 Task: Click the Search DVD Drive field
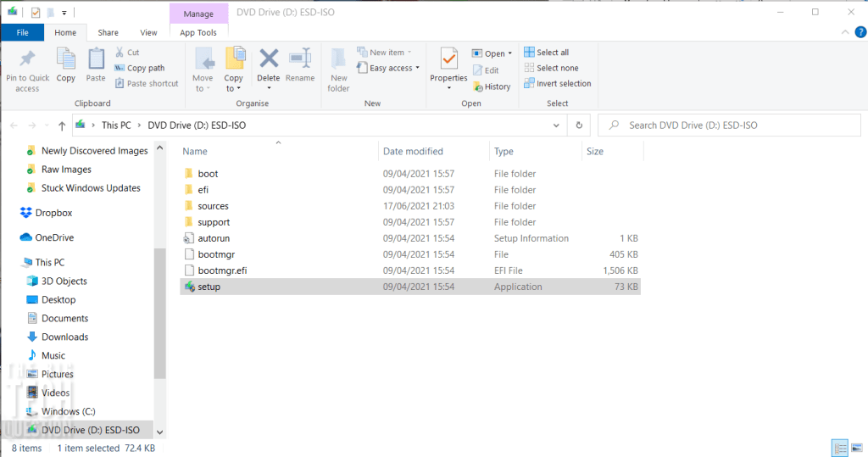tap(729, 125)
